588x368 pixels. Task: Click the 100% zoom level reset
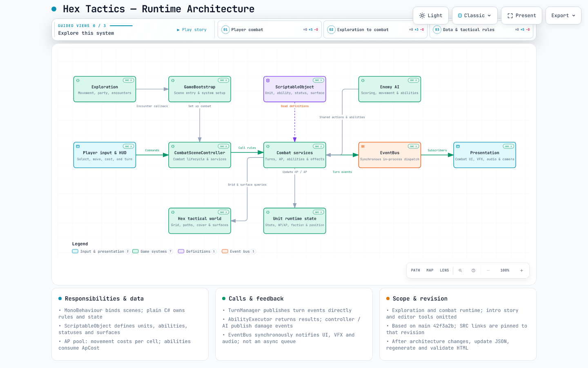(505, 270)
